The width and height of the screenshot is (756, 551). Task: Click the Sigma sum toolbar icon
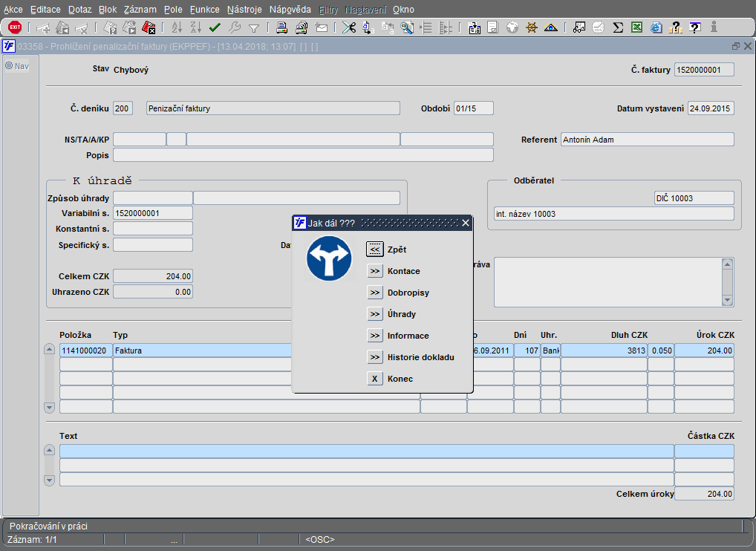(618, 27)
